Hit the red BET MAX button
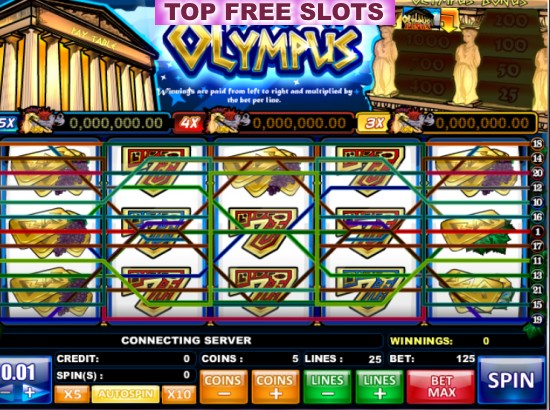 pos(441,387)
